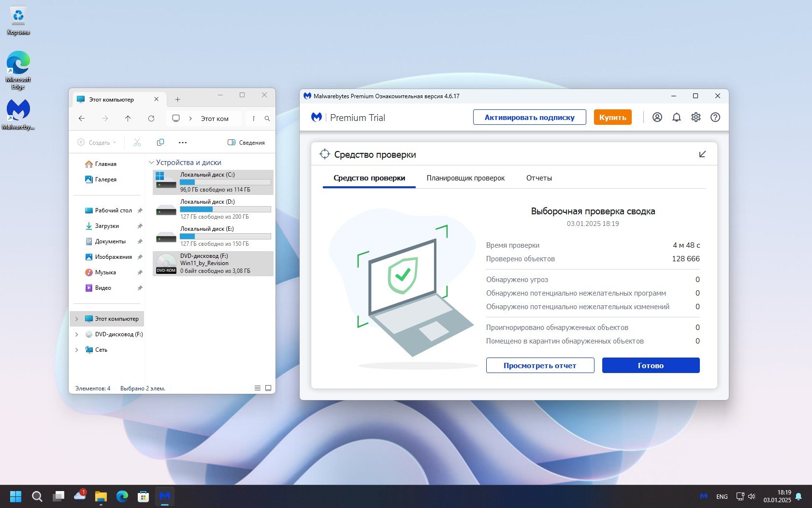The height and width of the screenshot is (508, 812).
Task: Click the refresh button in File Explorer
Action: click(x=151, y=119)
